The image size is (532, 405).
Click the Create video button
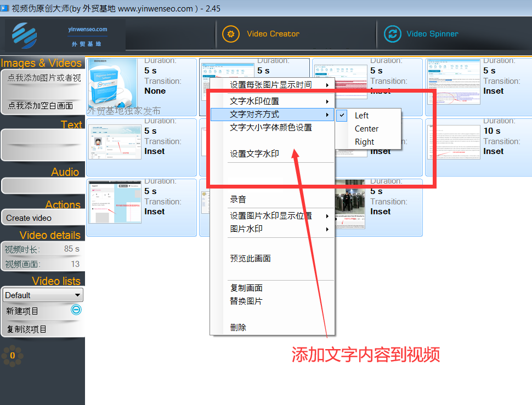pyautogui.click(x=43, y=218)
